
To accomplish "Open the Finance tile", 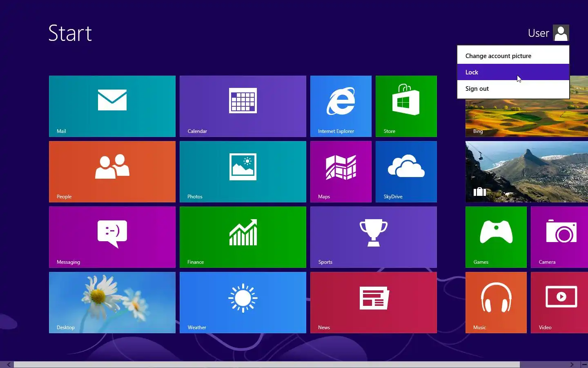I will pos(243,237).
